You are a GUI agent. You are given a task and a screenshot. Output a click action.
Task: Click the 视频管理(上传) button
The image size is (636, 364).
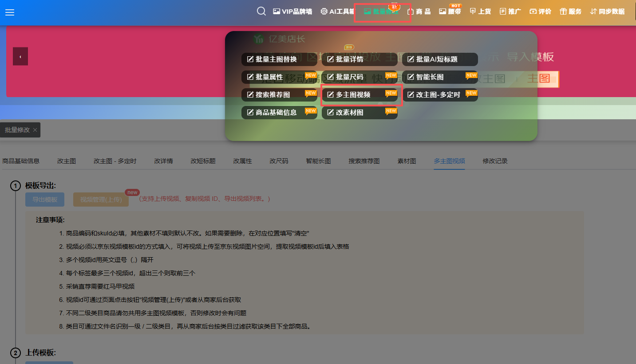click(101, 200)
